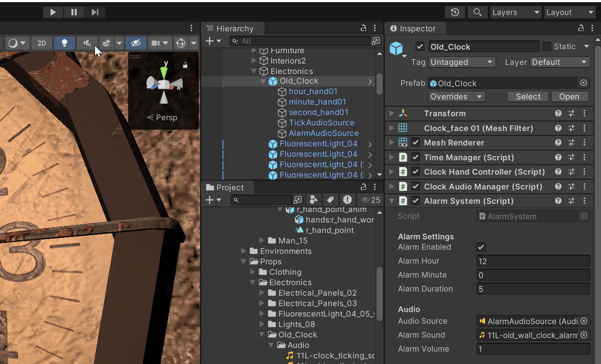Screen dimensions: 601x364
Task: Open the Undo History icon in top toolbar
Action: (x=455, y=12)
